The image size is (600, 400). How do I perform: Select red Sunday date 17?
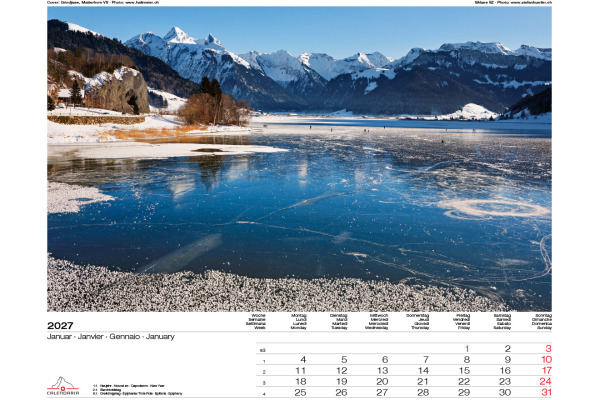(546, 371)
